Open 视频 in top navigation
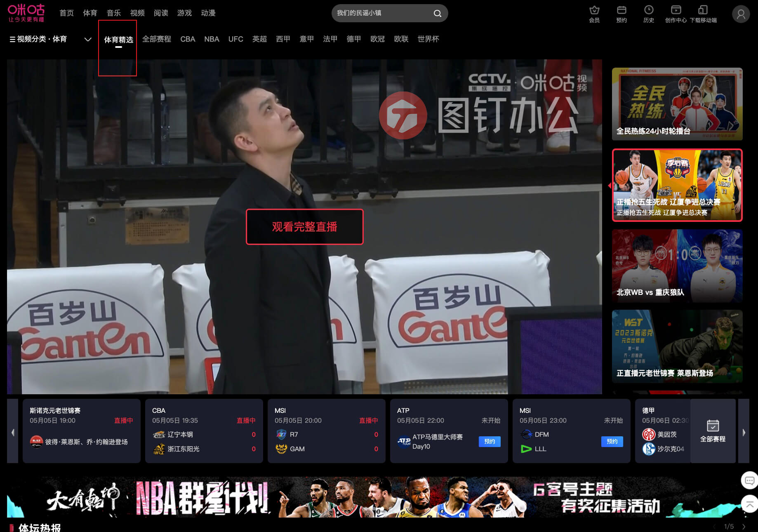The width and height of the screenshot is (758, 532). point(137,13)
